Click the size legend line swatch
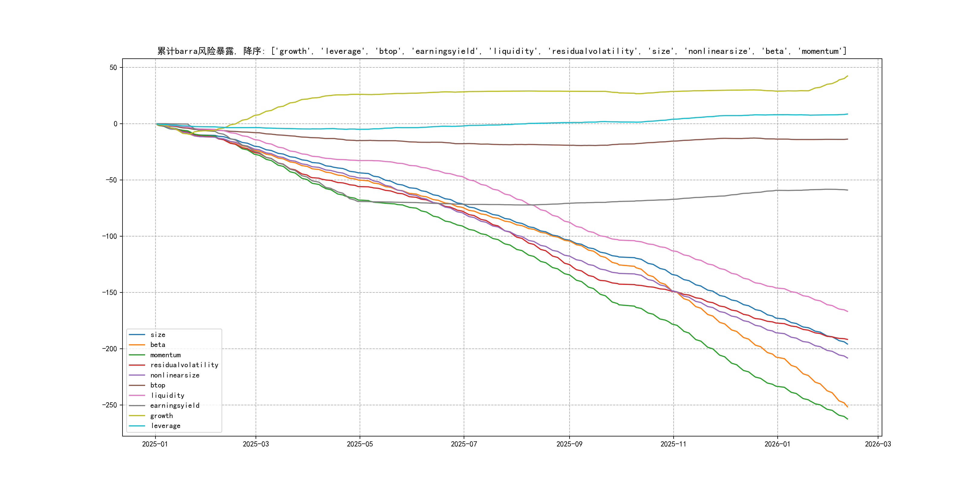 (x=137, y=335)
